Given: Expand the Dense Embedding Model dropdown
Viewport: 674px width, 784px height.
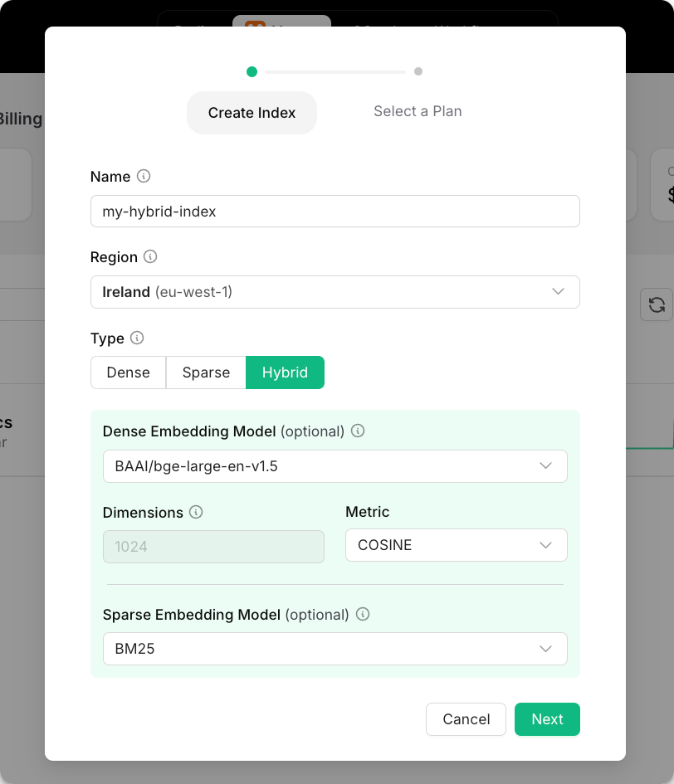Looking at the screenshot, I should click(x=335, y=466).
